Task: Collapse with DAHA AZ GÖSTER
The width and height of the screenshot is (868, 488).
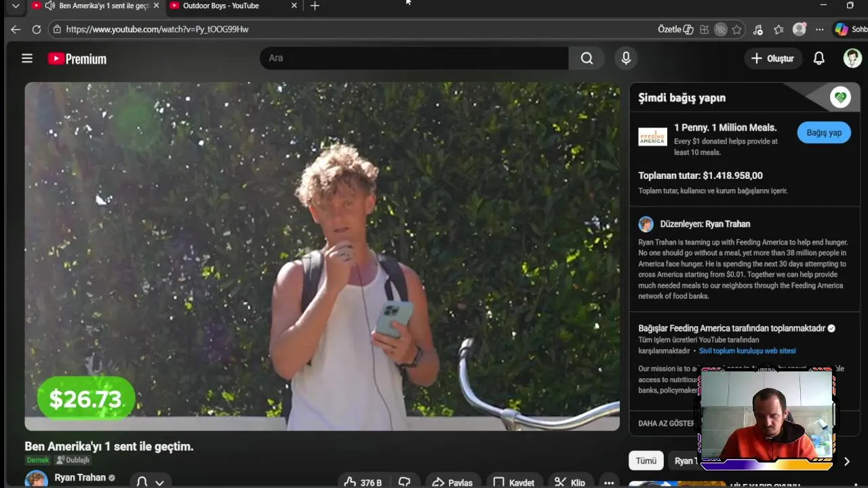Action: [x=666, y=424]
